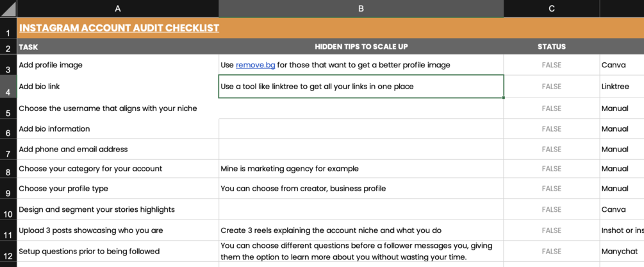Viewport: 644px width, 267px height.
Task: Select column A header
Action: pos(117,8)
